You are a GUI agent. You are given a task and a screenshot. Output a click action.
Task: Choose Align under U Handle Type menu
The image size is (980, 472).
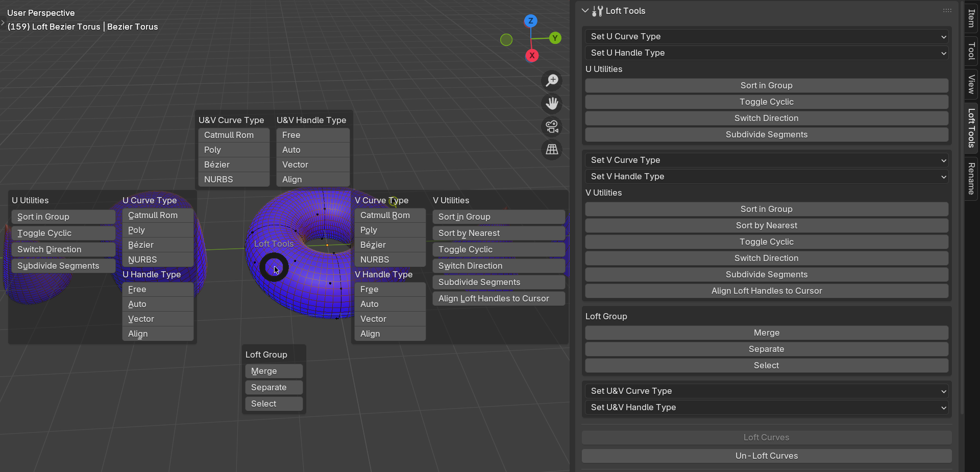coord(158,334)
